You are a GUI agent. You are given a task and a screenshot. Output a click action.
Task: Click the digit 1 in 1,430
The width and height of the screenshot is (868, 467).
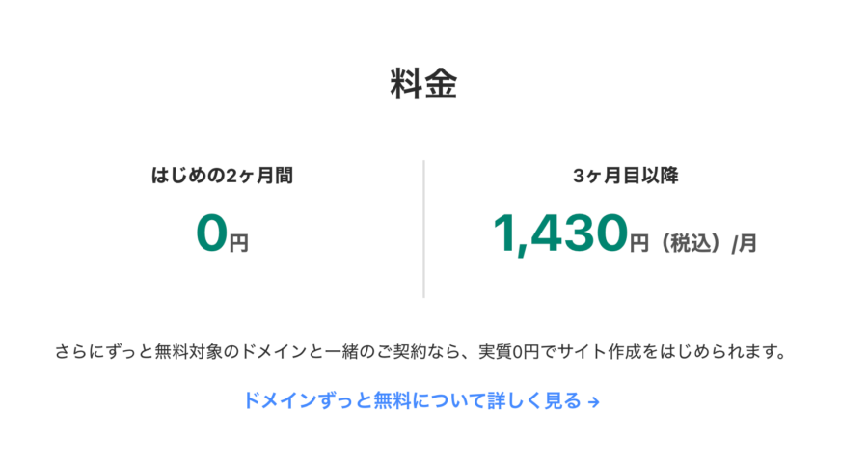pos(502,233)
